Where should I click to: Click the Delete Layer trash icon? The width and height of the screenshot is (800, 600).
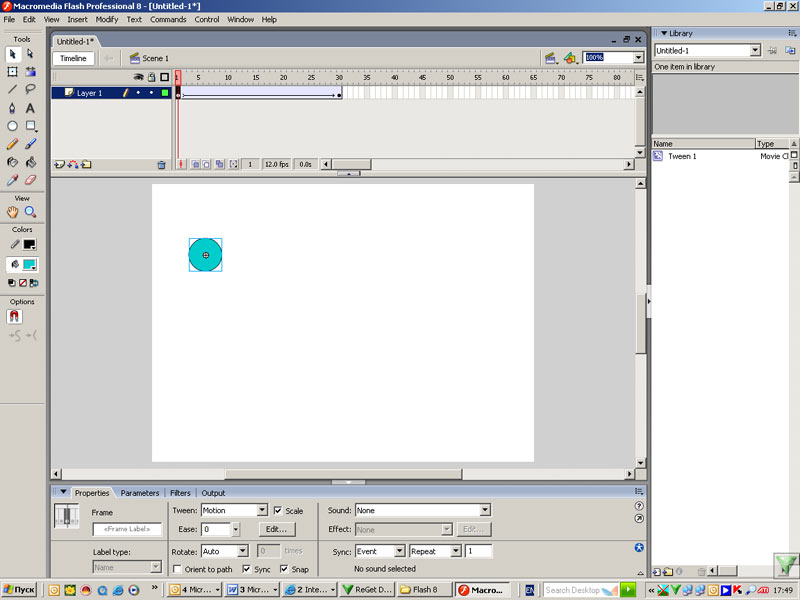tap(161, 164)
